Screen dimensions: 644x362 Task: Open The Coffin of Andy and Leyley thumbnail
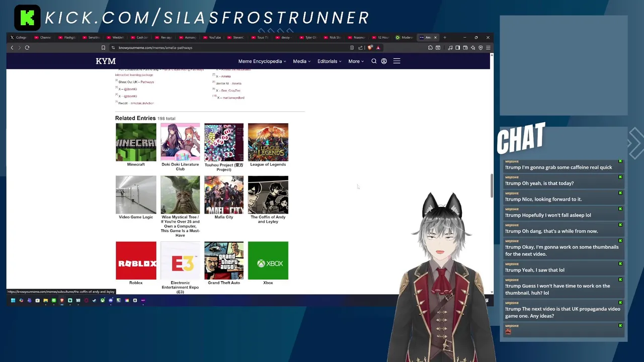(x=268, y=195)
